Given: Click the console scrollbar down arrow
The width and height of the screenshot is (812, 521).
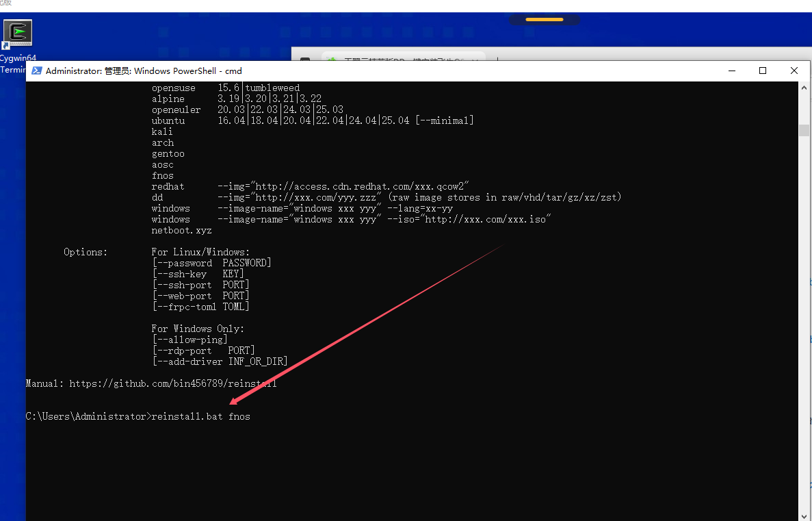Looking at the screenshot, I should coord(804,515).
